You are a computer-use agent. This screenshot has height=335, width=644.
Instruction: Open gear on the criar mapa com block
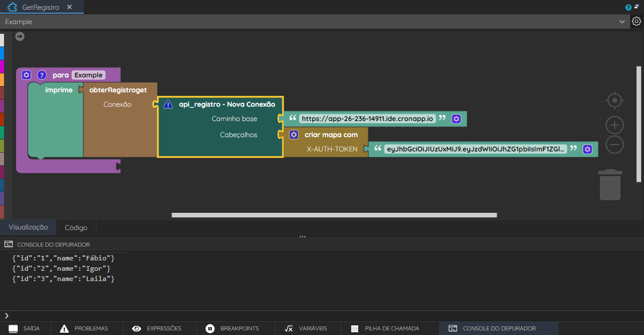tap(294, 135)
